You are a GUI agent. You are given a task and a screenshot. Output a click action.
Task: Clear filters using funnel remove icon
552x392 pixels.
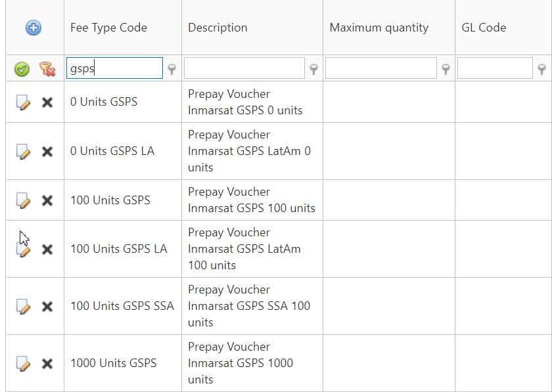47,68
